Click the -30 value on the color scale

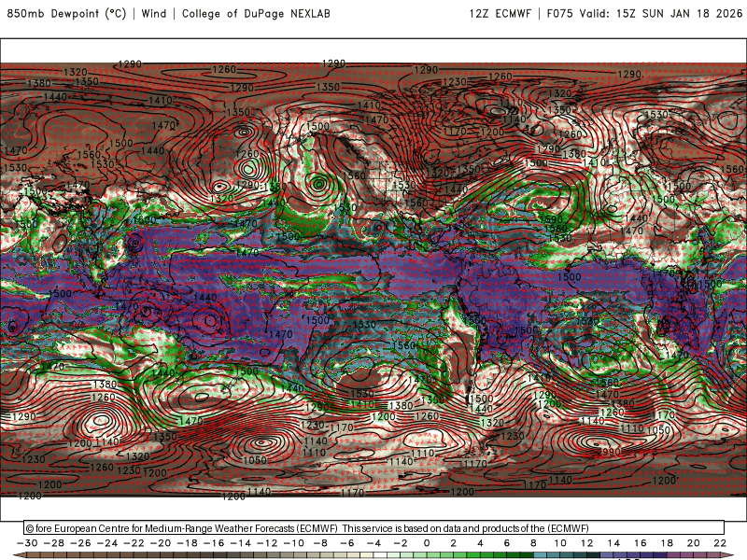point(27,543)
